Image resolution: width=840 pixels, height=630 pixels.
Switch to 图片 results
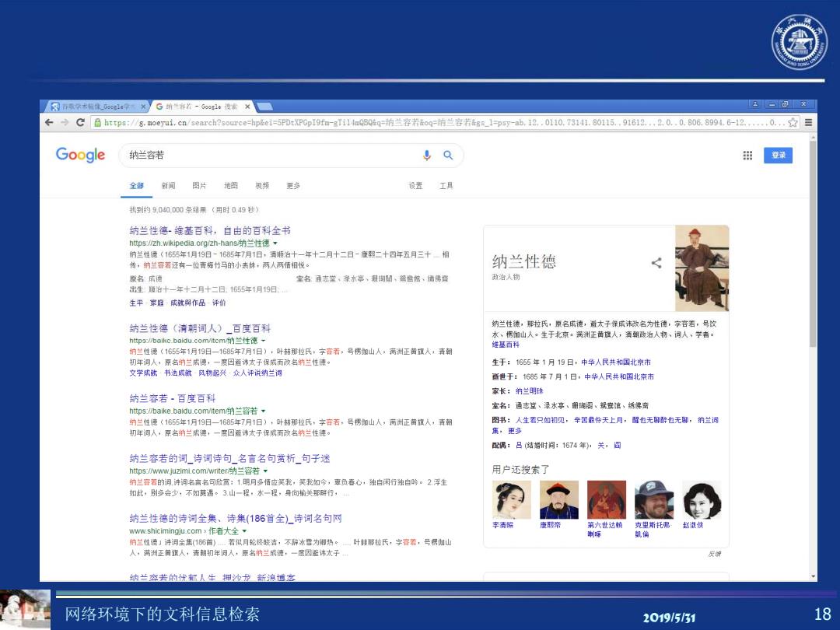[199, 185]
